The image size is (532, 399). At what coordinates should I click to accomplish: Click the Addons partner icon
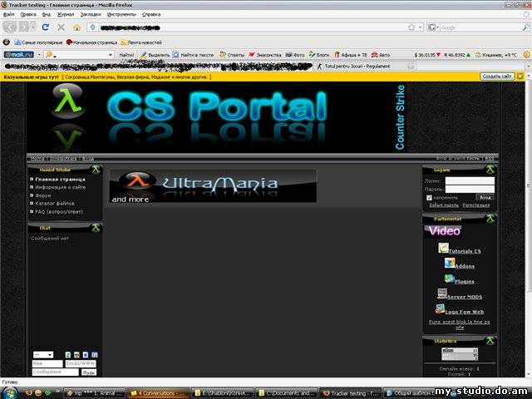pos(450,263)
